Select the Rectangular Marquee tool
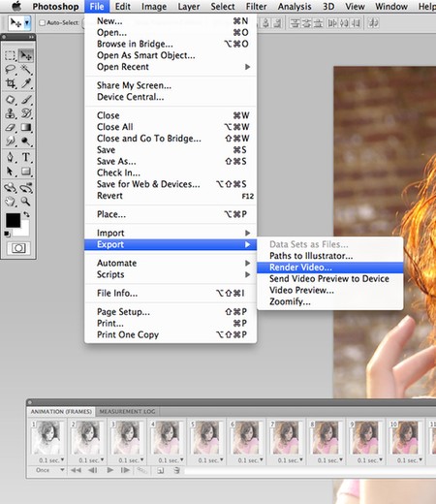The height and width of the screenshot is (504, 436). [11, 55]
